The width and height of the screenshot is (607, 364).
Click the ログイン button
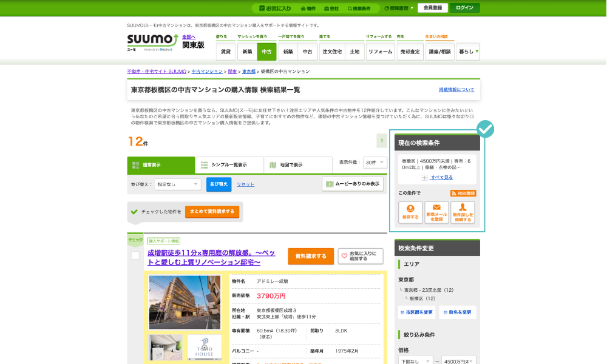pos(464,8)
